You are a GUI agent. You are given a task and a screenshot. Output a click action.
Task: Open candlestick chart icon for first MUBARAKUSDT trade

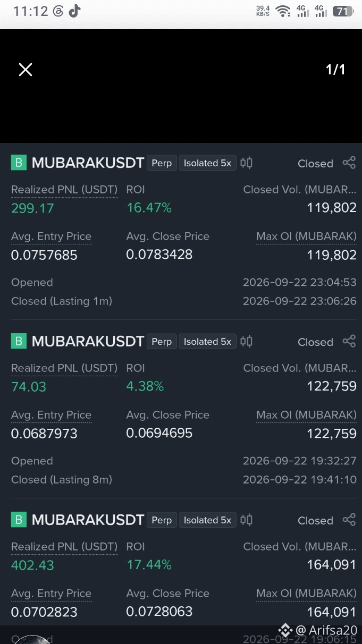click(x=246, y=163)
